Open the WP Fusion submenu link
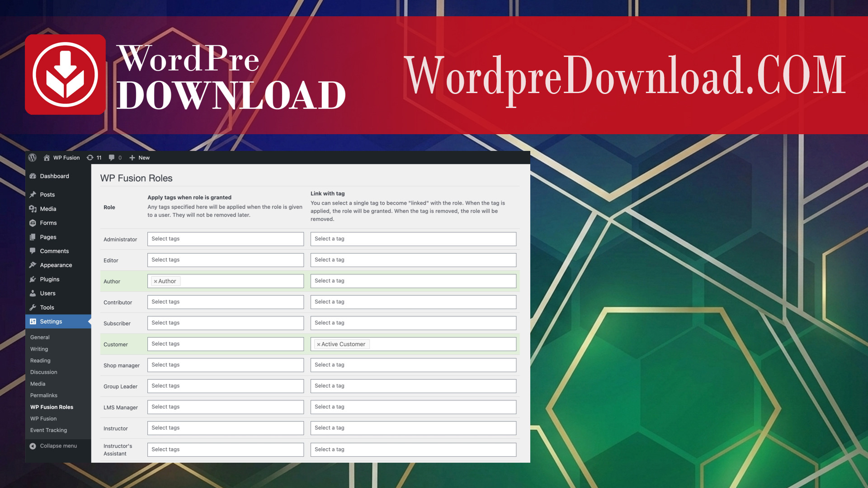The width and height of the screenshot is (868, 488). coord(43,419)
